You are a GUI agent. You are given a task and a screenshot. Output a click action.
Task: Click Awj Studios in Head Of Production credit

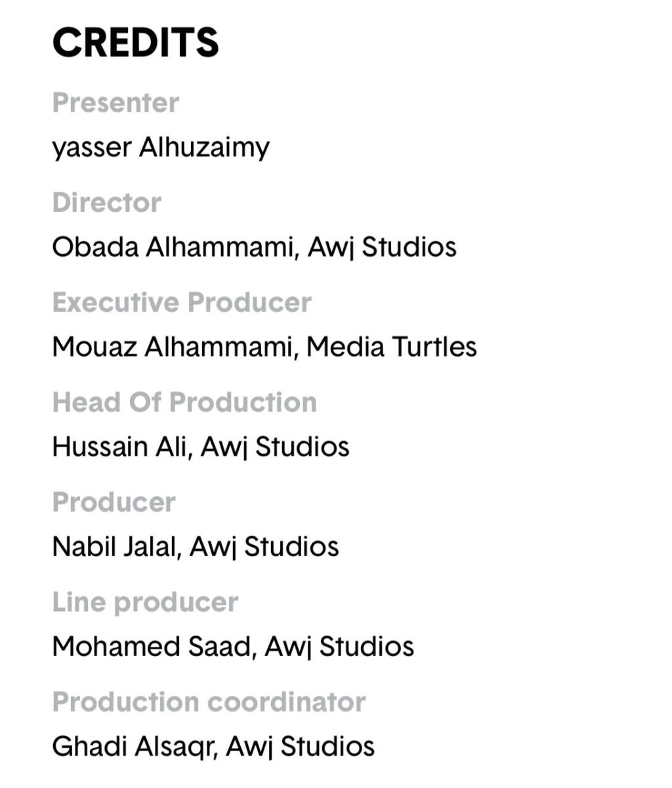pos(275,447)
